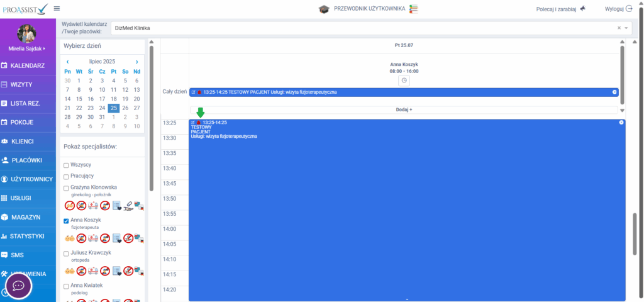Enable the Pracujący checkbox
This screenshot has height=302, width=644.
pyautogui.click(x=66, y=176)
